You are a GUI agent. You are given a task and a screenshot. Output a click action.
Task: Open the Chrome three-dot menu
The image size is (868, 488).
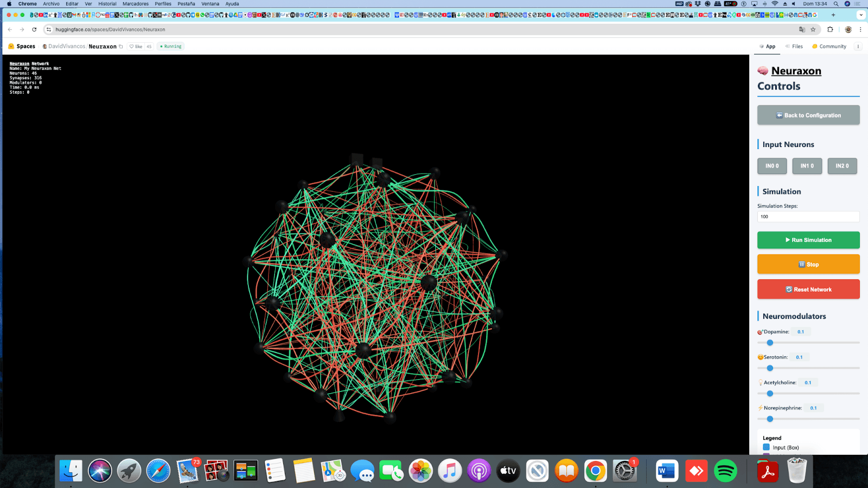tap(860, 29)
